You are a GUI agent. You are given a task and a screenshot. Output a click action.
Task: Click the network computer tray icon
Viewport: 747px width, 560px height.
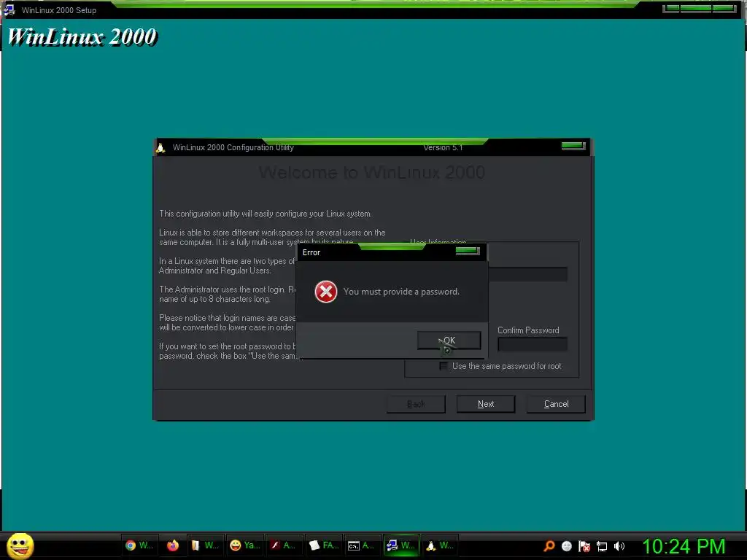coord(602,547)
